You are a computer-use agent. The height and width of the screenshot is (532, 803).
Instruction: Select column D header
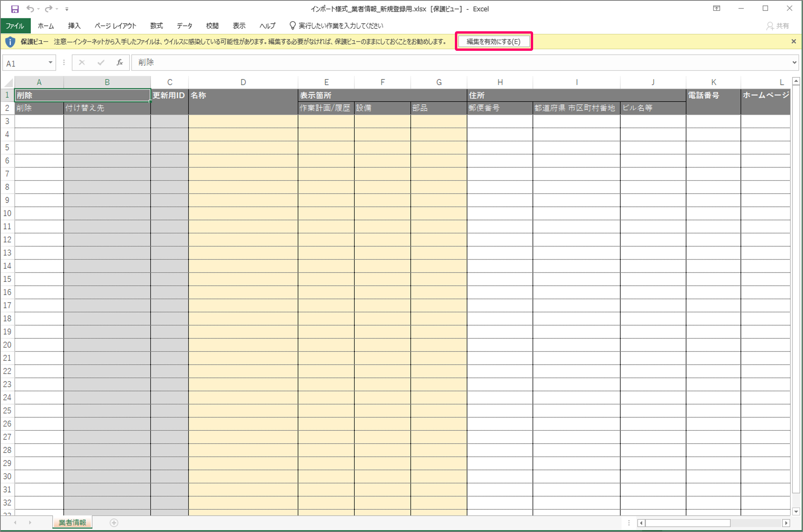[243, 82]
